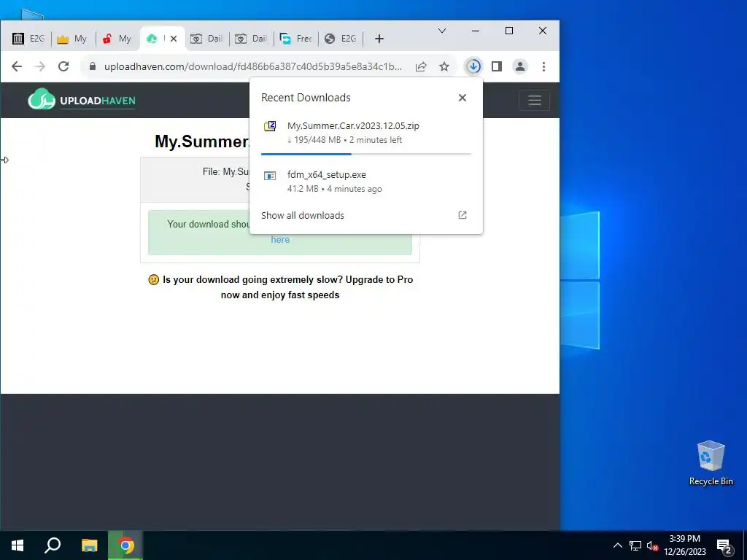
Task: Click the muted volume tray icon
Action: click(652, 545)
